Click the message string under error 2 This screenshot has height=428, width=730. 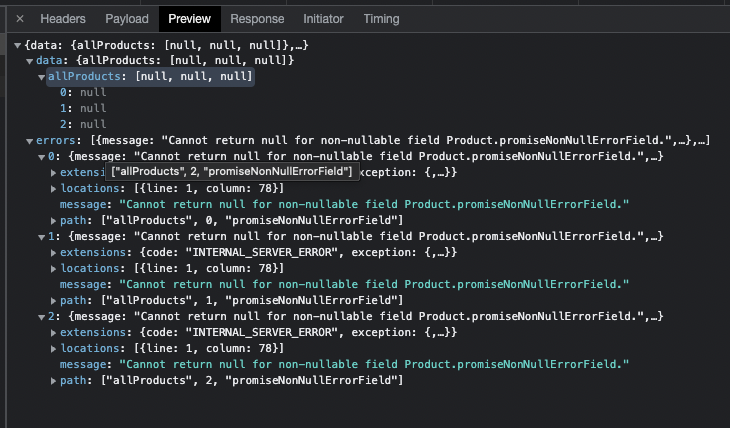(374, 364)
